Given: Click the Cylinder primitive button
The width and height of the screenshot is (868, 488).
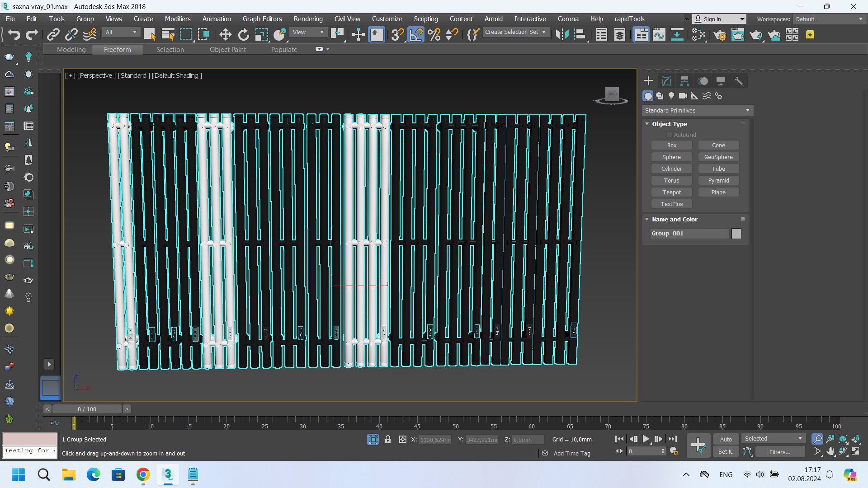Looking at the screenshot, I should [x=672, y=169].
